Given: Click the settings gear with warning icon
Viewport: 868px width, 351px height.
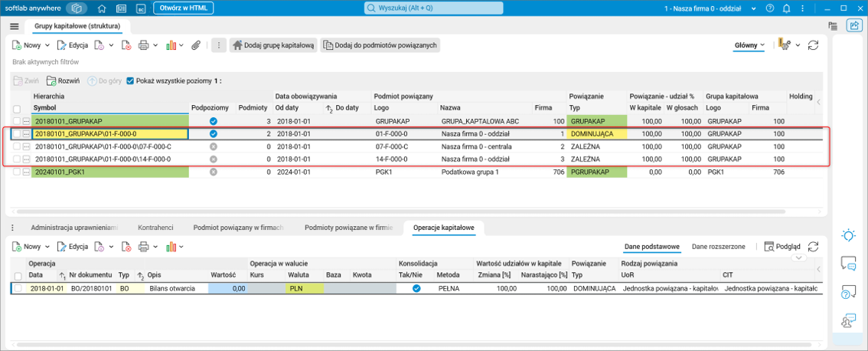Looking at the screenshot, I should (785, 45).
